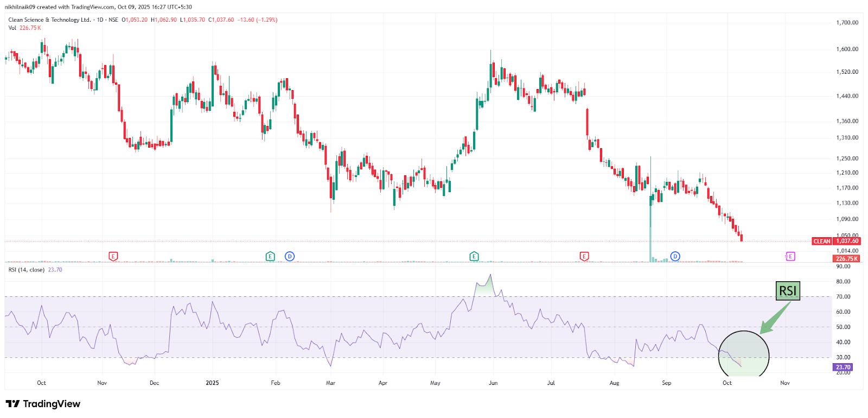
Task: Open the blue dividend marker near February
Action: click(290, 256)
